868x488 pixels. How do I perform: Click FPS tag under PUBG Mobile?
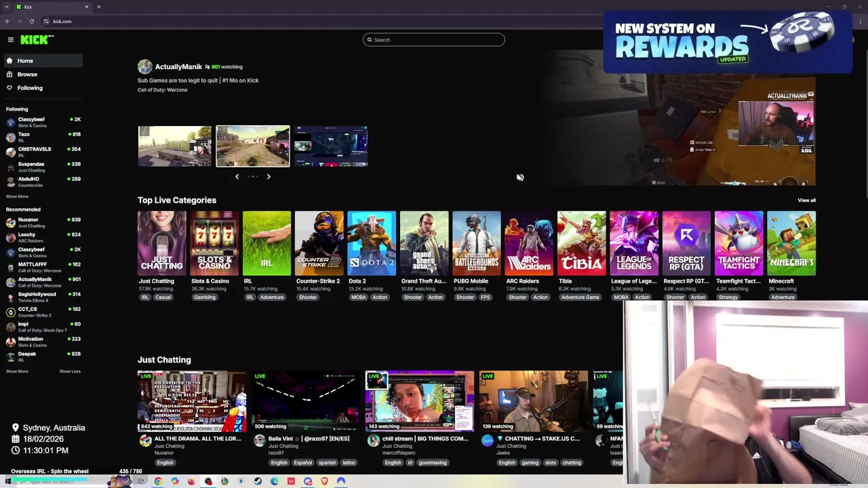485,297
